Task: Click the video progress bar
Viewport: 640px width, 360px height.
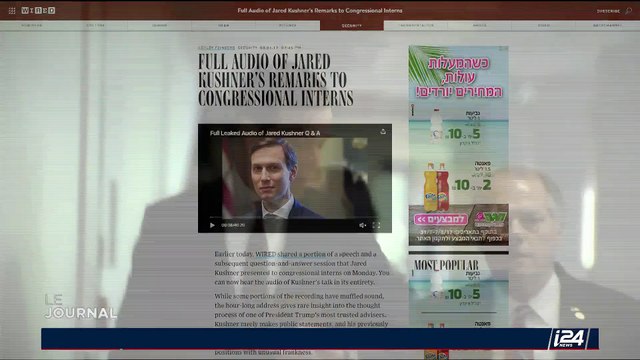Action: (x=295, y=218)
